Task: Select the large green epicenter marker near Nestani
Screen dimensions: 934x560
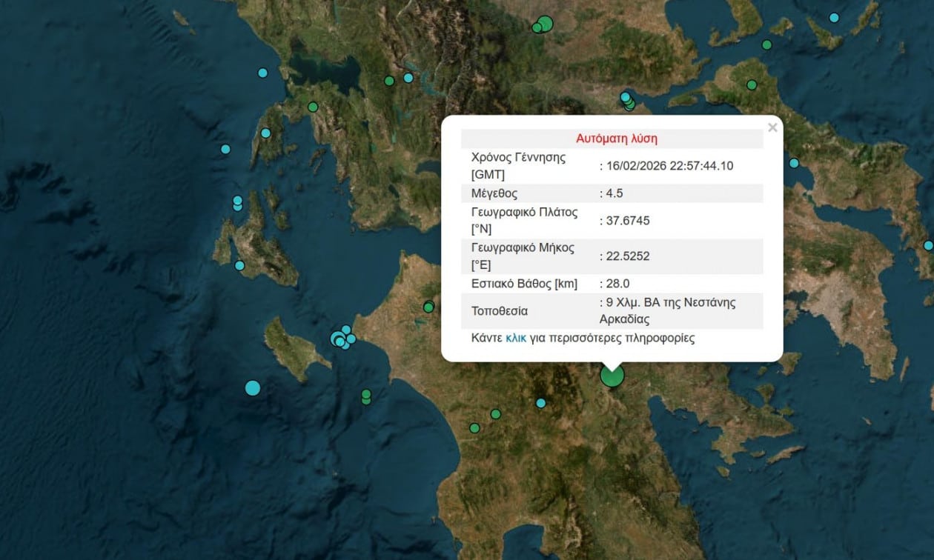Action: coord(611,376)
